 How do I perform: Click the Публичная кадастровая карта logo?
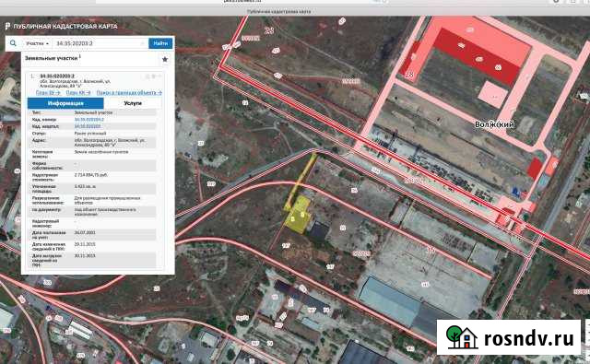pyautogui.click(x=62, y=27)
